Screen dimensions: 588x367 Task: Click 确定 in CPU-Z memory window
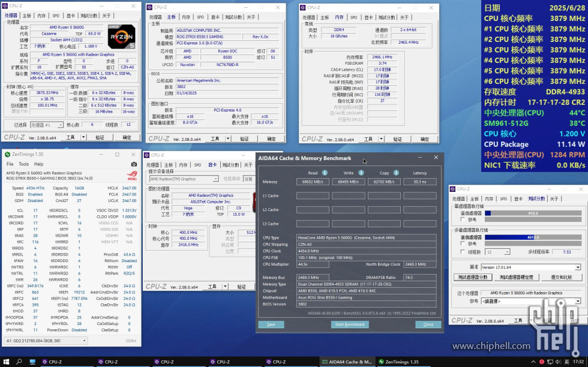click(425, 139)
